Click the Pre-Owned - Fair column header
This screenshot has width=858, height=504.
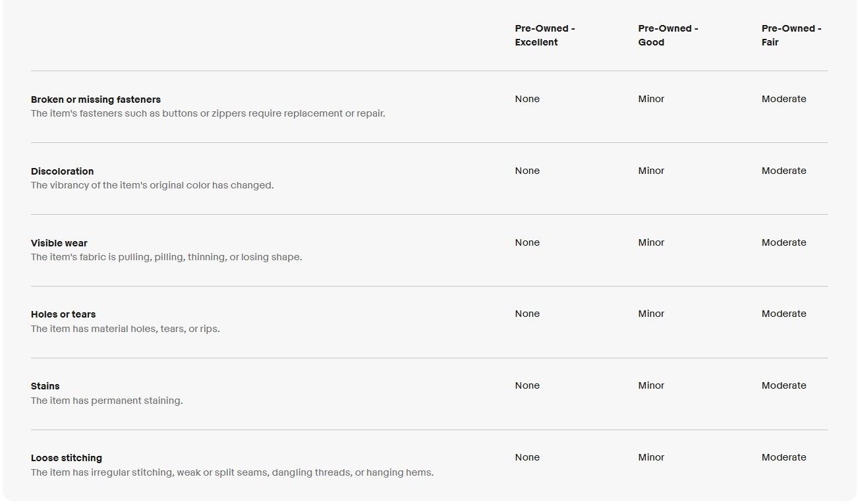click(791, 36)
